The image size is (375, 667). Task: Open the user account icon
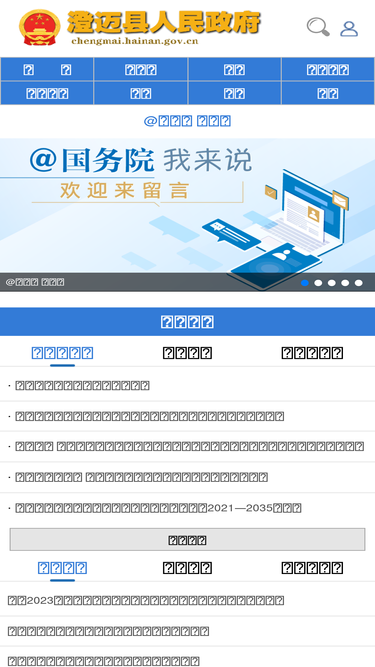click(x=349, y=29)
